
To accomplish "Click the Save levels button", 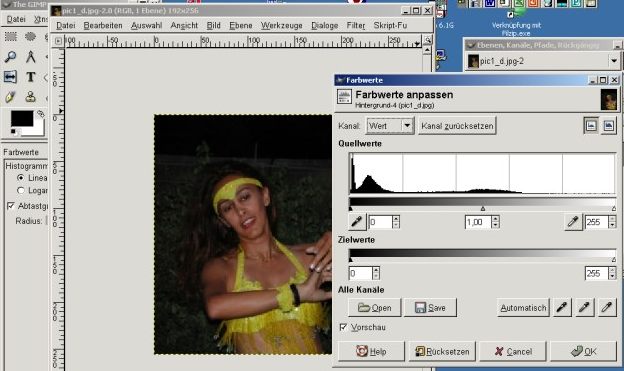I will click(x=430, y=307).
